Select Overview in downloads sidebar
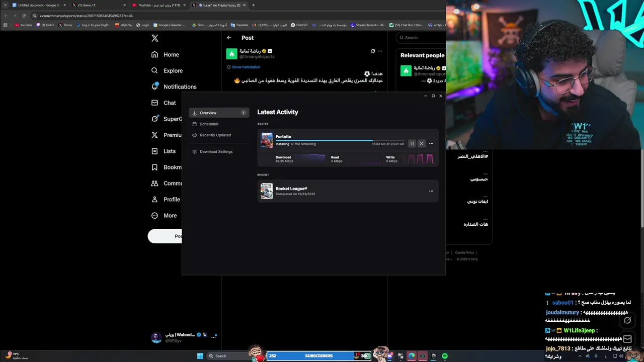 click(x=219, y=113)
